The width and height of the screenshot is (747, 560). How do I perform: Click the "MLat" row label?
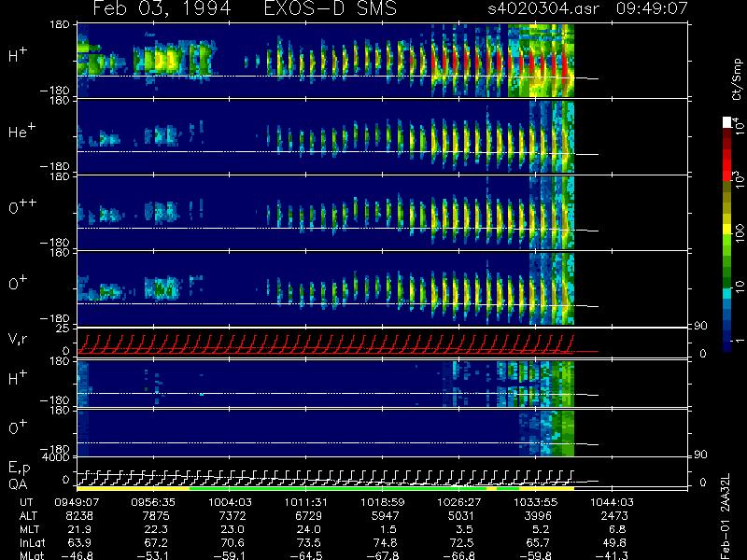click(32, 555)
